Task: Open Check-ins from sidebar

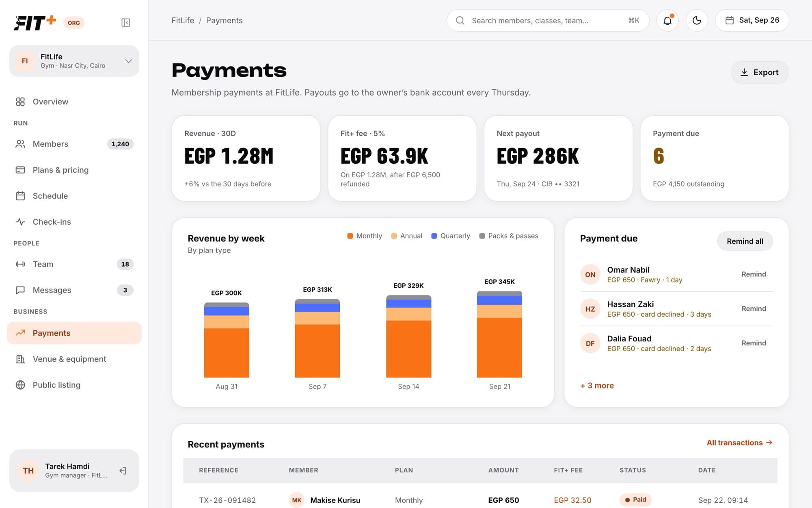Action: [74, 222]
